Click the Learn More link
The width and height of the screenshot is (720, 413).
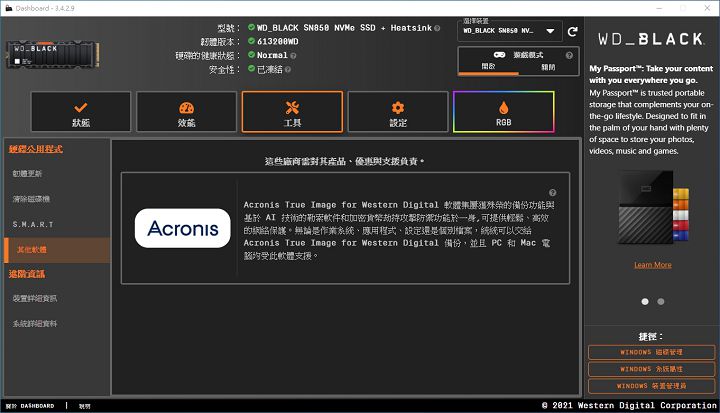[x=652, y=265]
